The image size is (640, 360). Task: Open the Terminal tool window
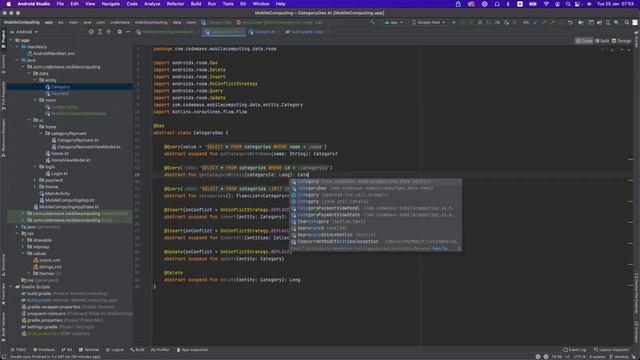click(89, 350)
